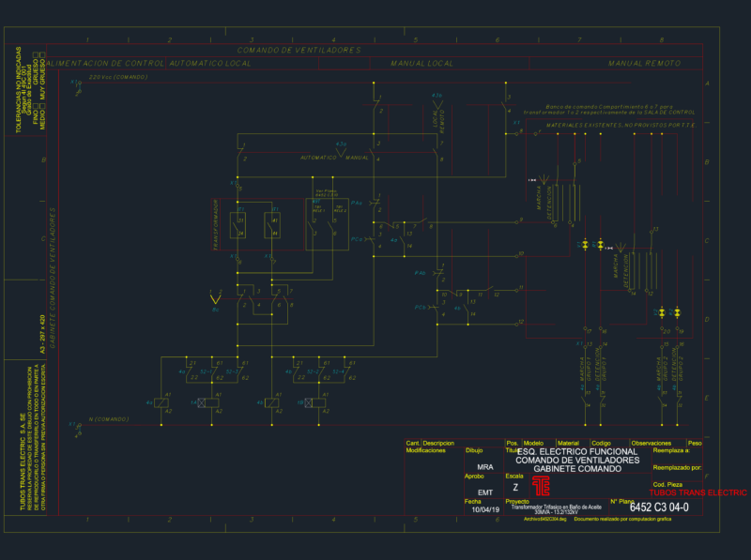The height and width of the screenshot is (560, 751).
Task: Click the 'Banco de comando Compartimiento' note
Action: 609,110
